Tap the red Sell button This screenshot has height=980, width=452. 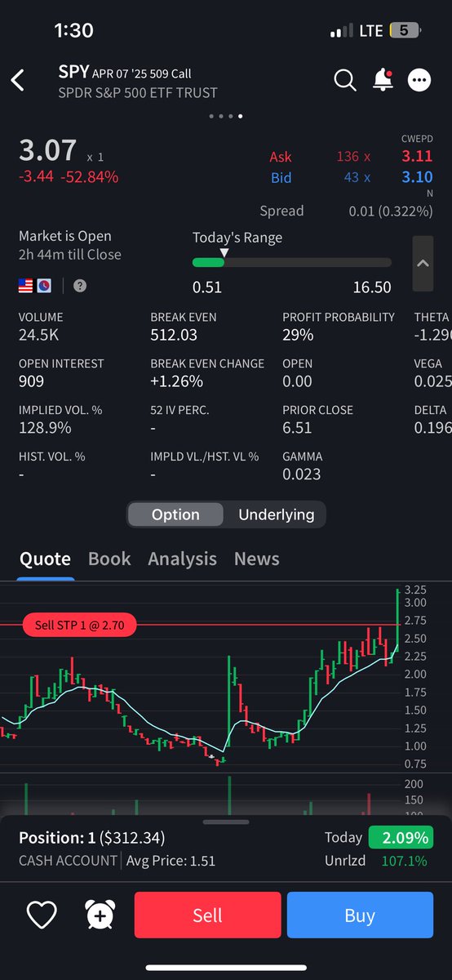pos(207,915)
